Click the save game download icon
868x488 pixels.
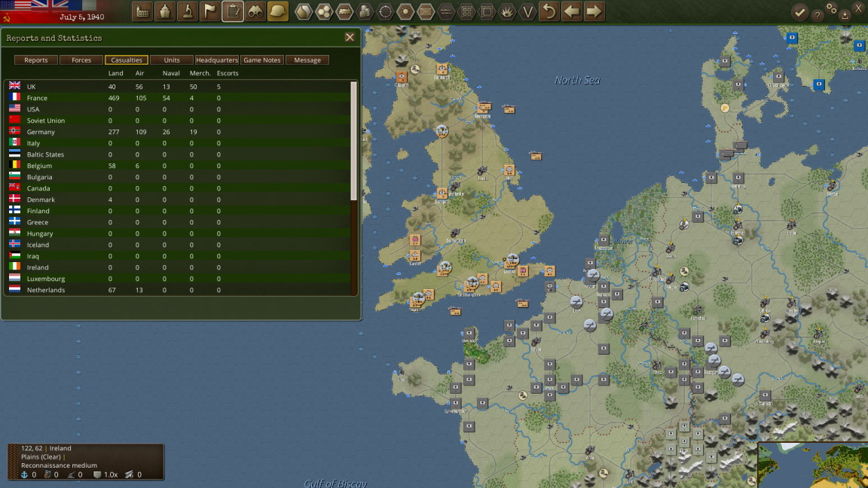click(845, 16)
